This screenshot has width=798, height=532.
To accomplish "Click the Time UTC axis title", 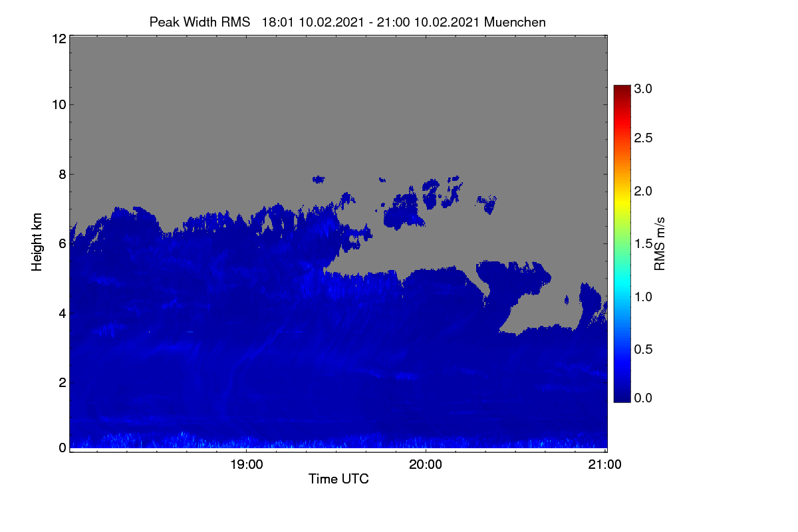I will click(x=338, y=479).
